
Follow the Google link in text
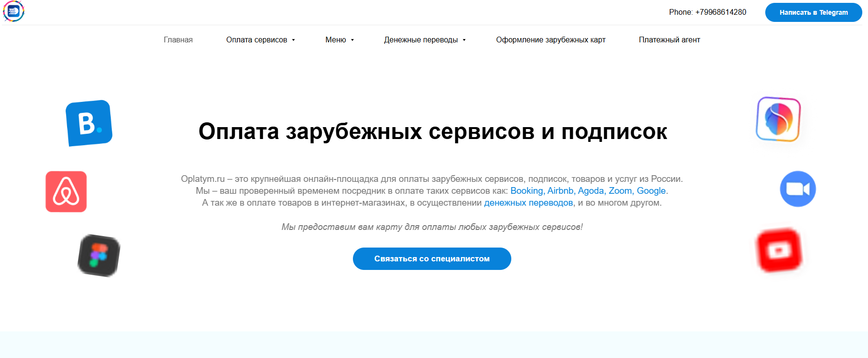point(651,191)
